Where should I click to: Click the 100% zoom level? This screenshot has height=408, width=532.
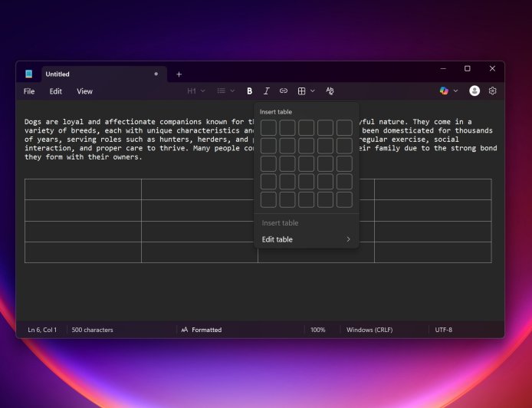pos(317,330)
